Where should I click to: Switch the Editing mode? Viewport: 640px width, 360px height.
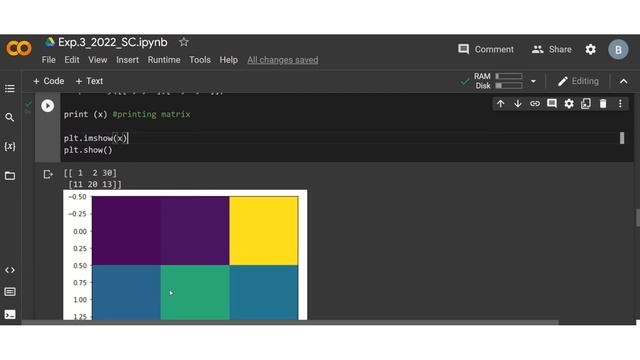click(578, 81)
